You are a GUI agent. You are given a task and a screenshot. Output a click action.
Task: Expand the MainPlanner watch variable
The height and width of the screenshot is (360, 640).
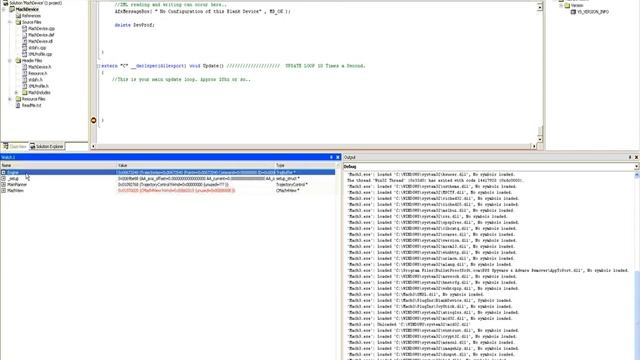coord(4,184)
